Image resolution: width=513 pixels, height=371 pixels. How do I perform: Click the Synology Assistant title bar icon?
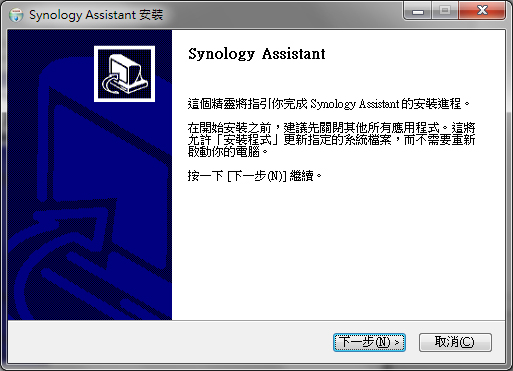point(16,15)
